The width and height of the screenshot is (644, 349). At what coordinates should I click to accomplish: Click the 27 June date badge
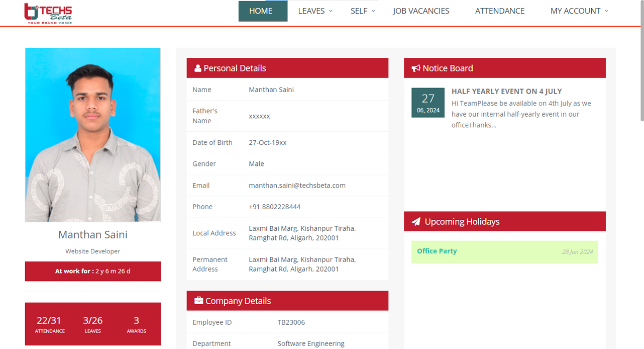tap(427, 103)
